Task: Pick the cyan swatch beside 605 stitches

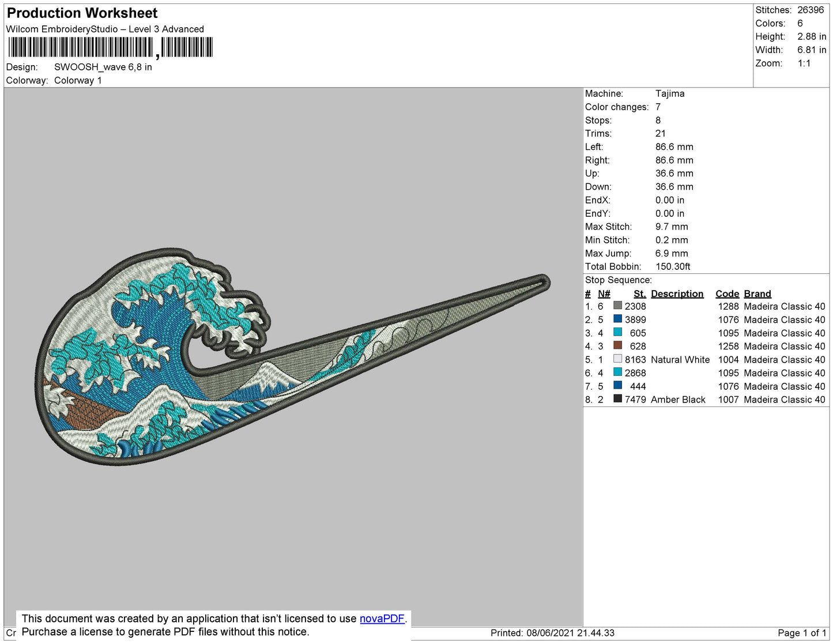Action: click(x=617, y=333)
